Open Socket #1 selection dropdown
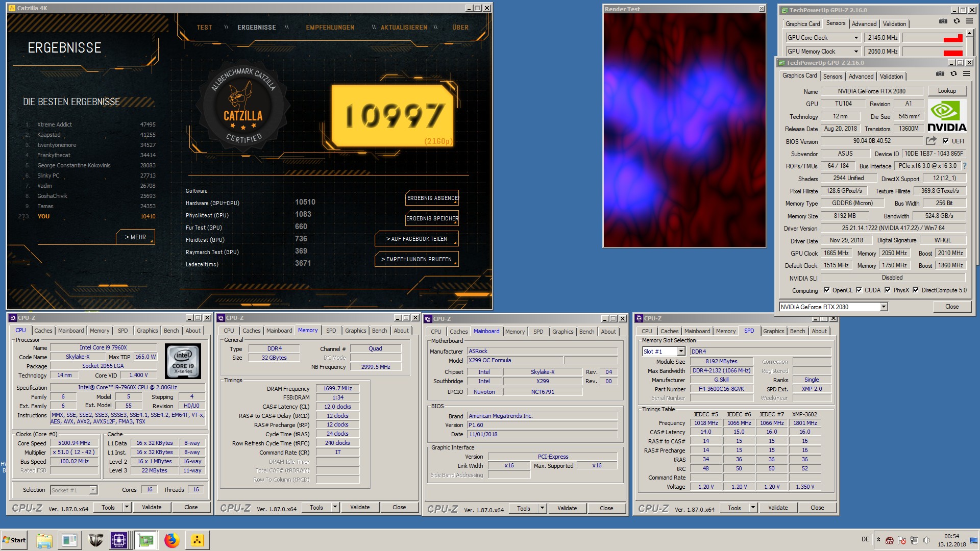This screenshot has width=980, height=551. 93,490
